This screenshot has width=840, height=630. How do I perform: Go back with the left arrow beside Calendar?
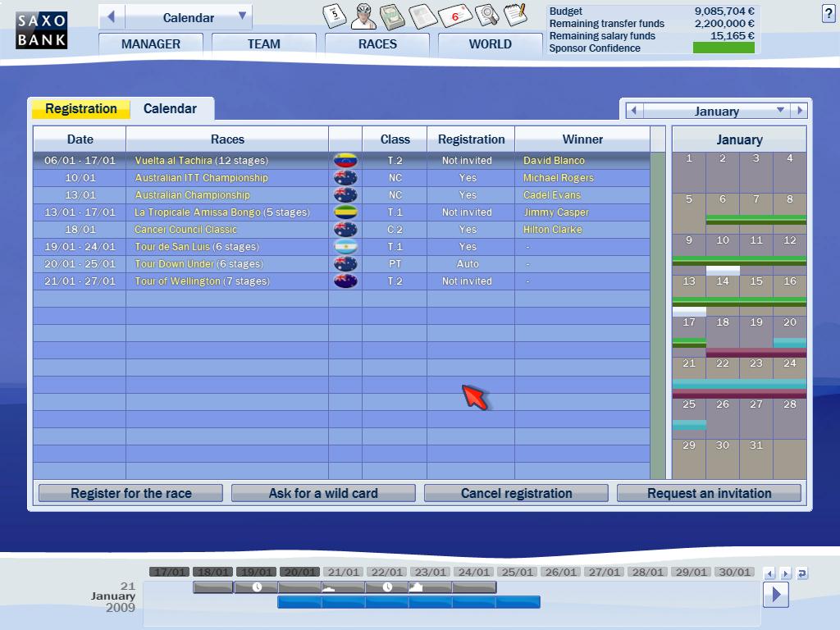111,16
